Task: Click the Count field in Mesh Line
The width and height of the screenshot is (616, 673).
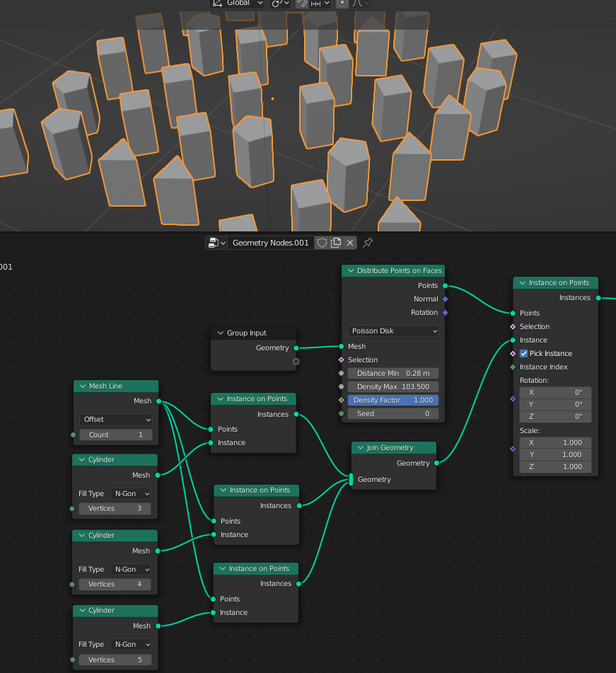Action: (116, 435)
